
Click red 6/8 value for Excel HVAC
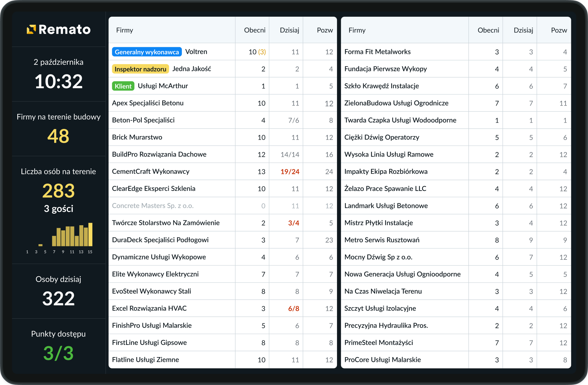click(x=293, y=309)
